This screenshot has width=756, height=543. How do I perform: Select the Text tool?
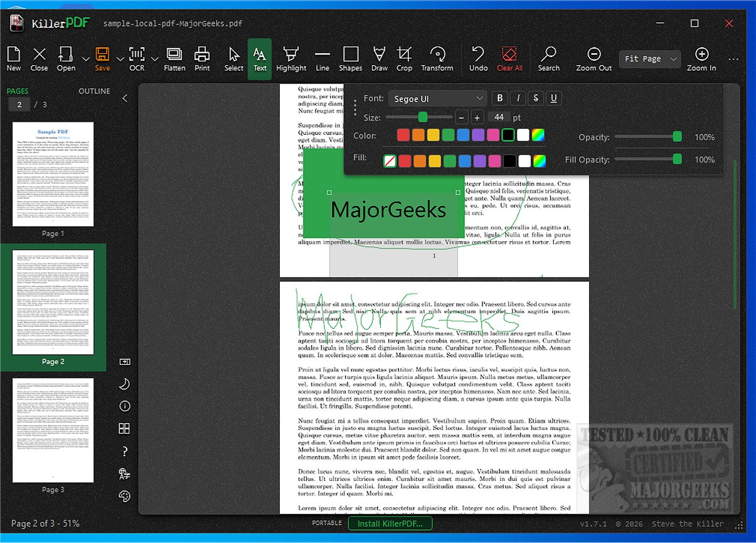260,59
